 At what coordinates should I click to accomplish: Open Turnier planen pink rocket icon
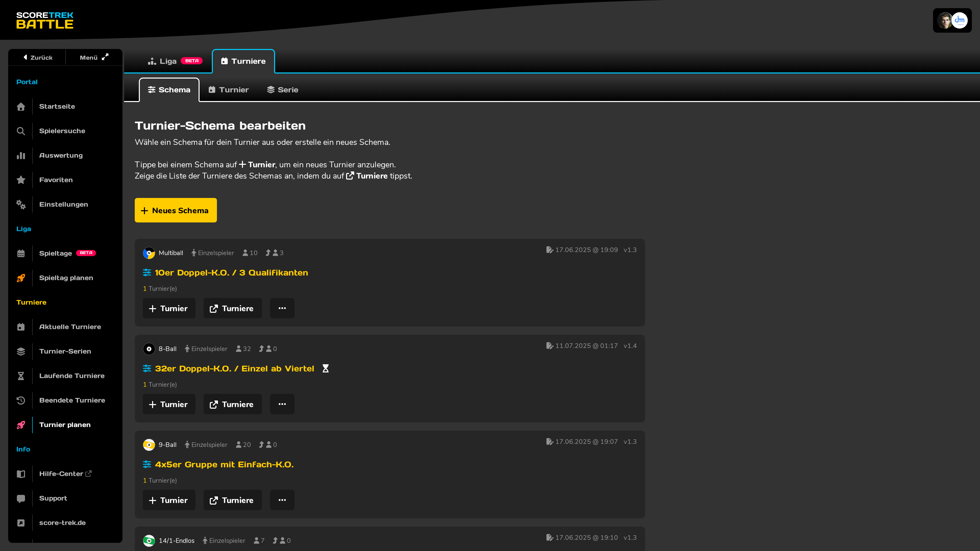coord(21,425)
